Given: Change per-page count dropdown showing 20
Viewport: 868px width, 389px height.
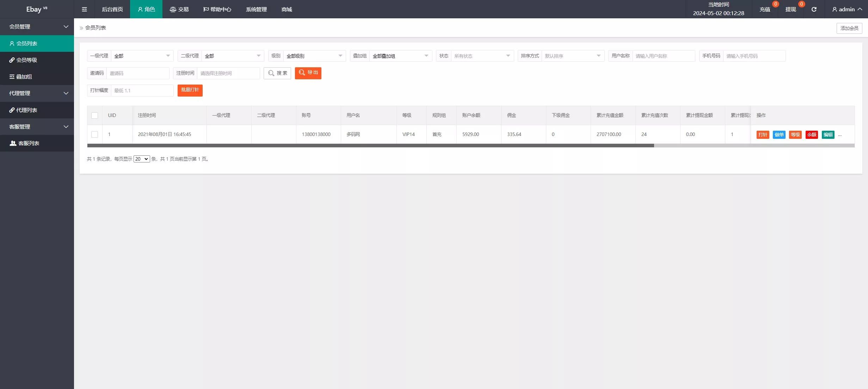Looking at the screenshot, I should (x=142, y=159).
